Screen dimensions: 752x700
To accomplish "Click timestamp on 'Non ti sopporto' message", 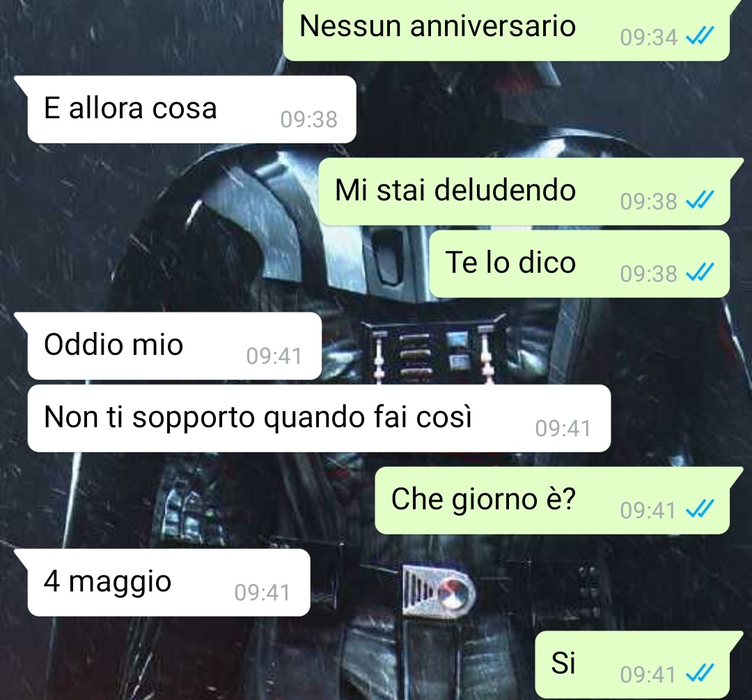I will coord(563,429).
